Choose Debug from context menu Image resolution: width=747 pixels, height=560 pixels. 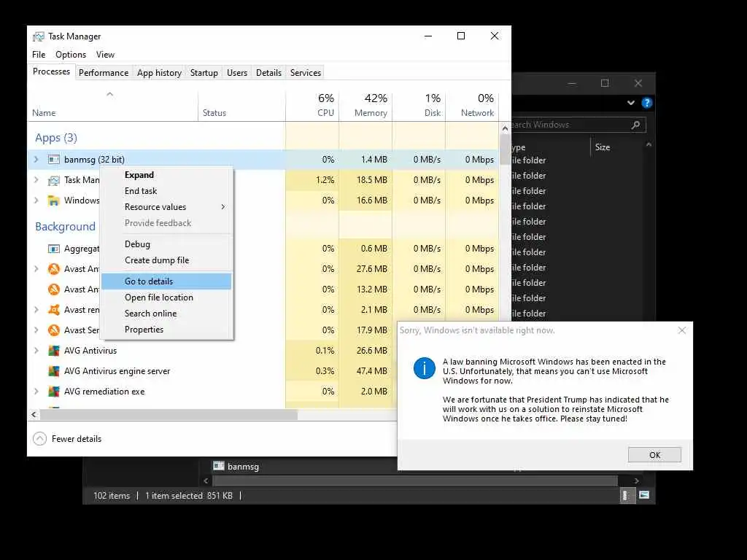[x=167, y=244]
